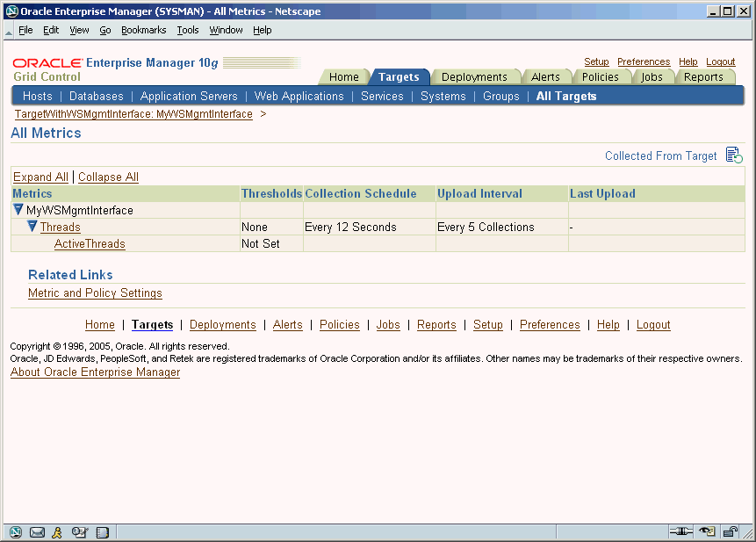Launch AOL Instant Messenger running-man icon
756x542 pixels.
tap(58, 531)
